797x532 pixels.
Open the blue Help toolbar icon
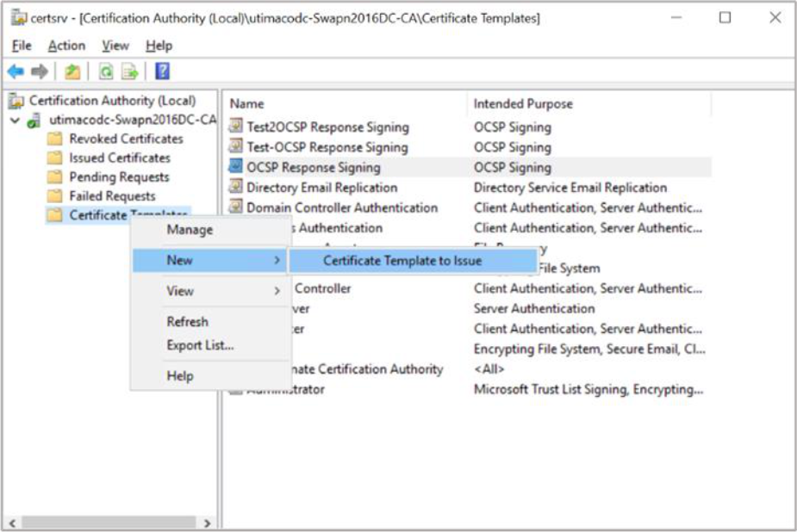[x=162, y=71]
